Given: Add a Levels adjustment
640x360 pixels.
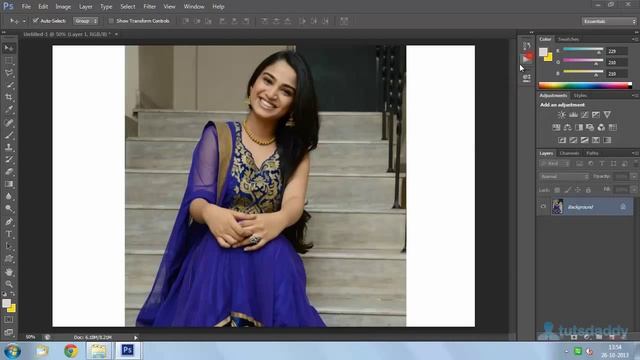Looking at the screenshot, I should 573,115.
